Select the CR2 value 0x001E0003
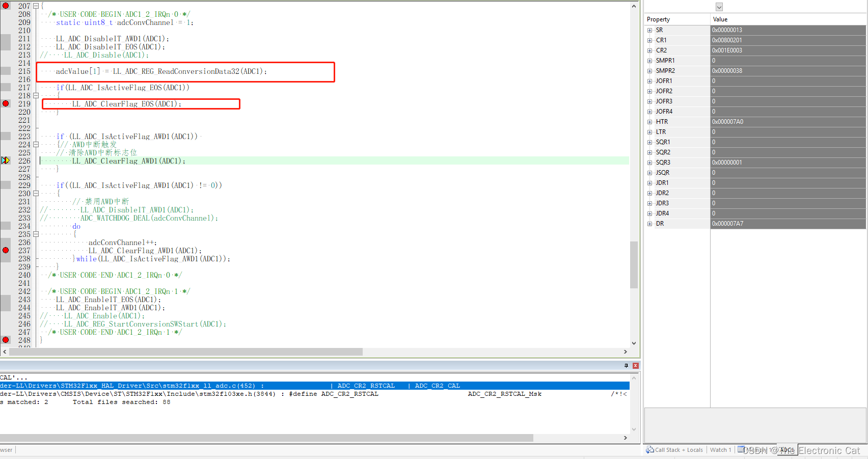Viewport: 868px width, 459px height. coord(788,50)
